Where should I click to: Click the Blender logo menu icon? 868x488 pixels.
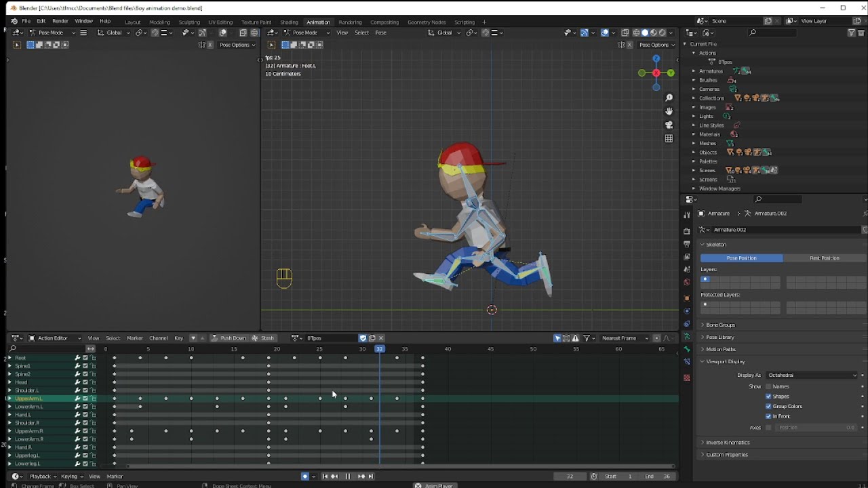(14, 22)
